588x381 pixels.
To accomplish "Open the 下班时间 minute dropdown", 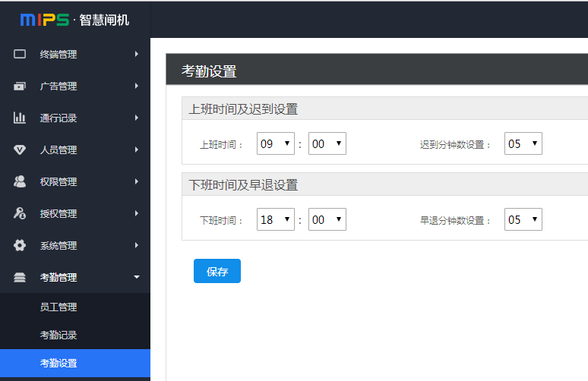I will [x=327, y=219].
